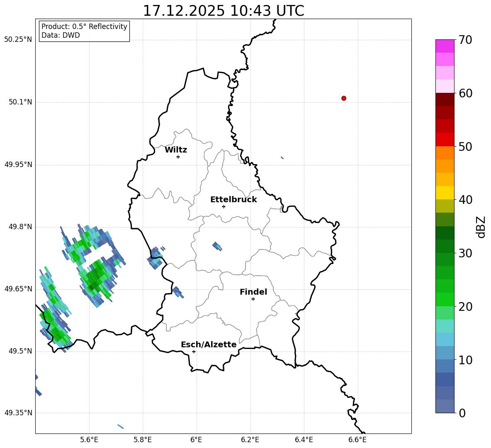Click the 50.1°N latitude label
This screenshot has width=491, height=448.
coord(20,102)
